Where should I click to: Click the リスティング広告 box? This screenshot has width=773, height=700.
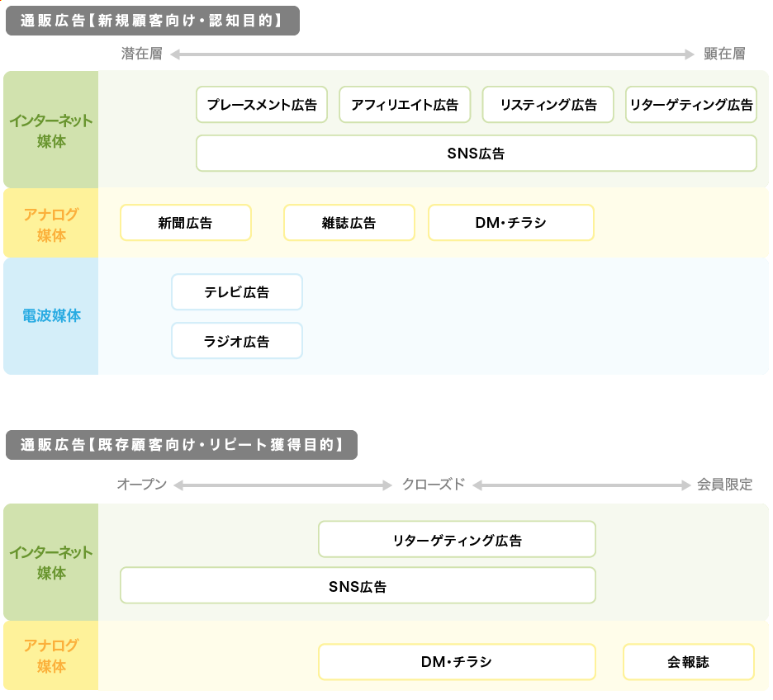pyautogui.click(x=548, y=105)
